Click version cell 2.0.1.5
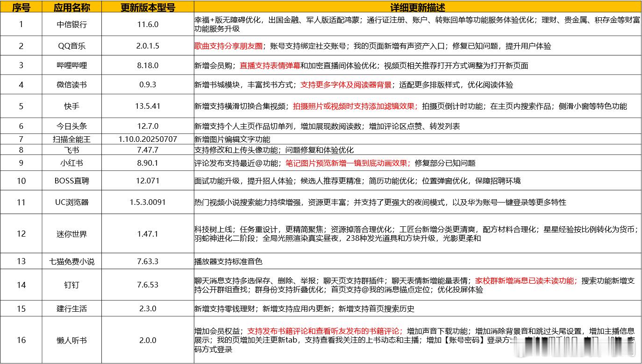The image size is (642, 364). coord(148,46)
